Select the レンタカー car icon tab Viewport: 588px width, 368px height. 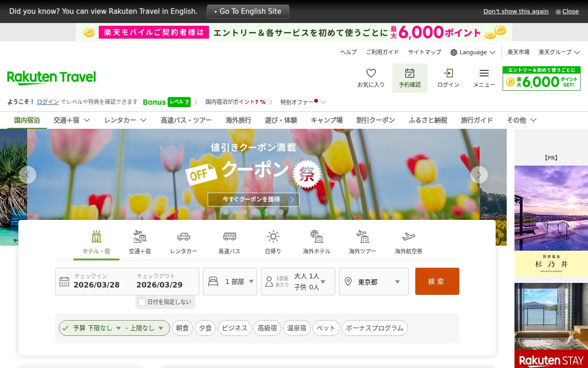[x=183, y=242]
